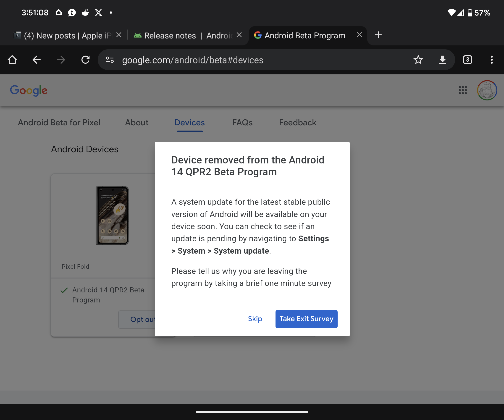Image resolution: width=504 pixels, height=420 pixels.
Task: Tap the dialog title 'Device removed from'
Action: tap(248, 166)
